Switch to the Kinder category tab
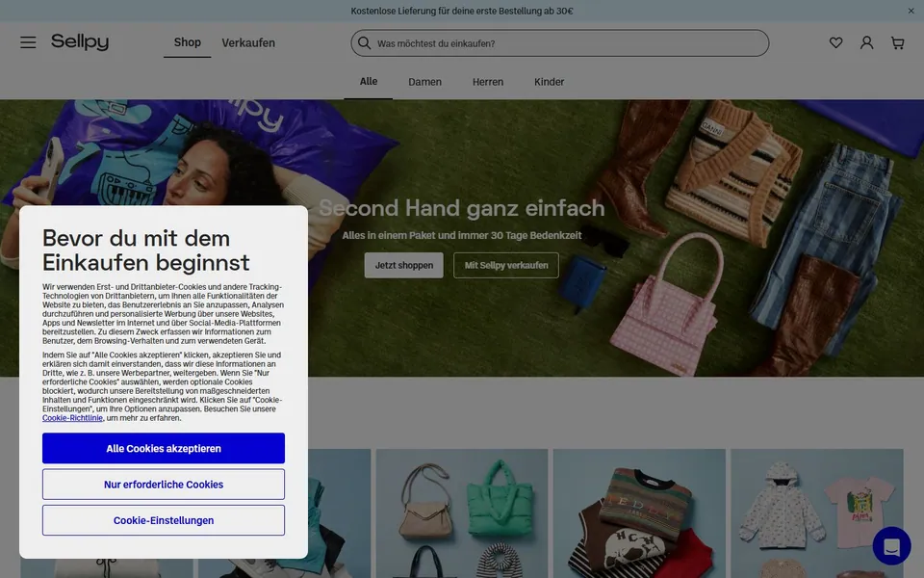924x578 pixels. [550, 82]
